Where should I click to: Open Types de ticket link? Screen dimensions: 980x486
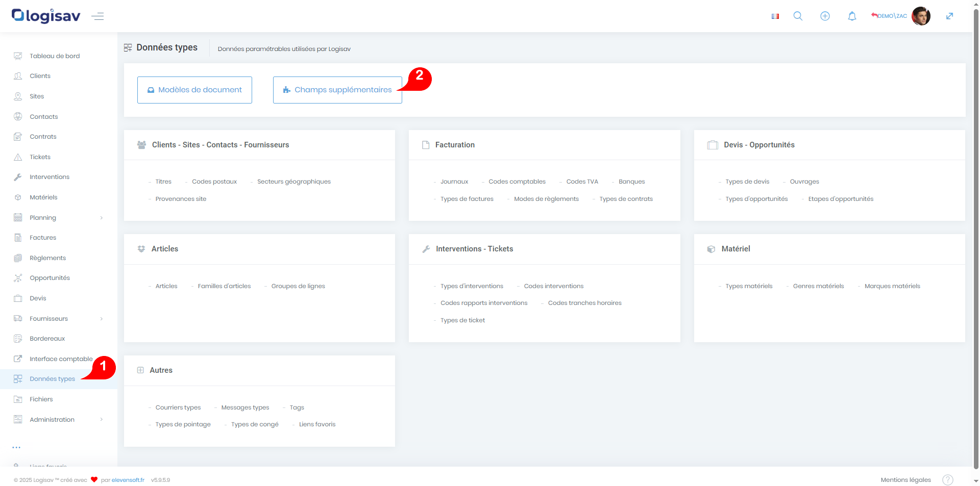point(462,320)
